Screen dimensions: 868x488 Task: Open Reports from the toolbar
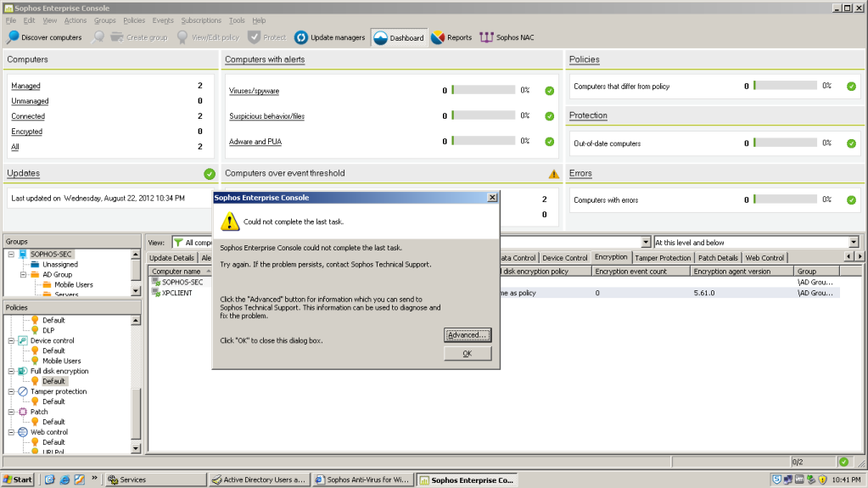(451, 37)
